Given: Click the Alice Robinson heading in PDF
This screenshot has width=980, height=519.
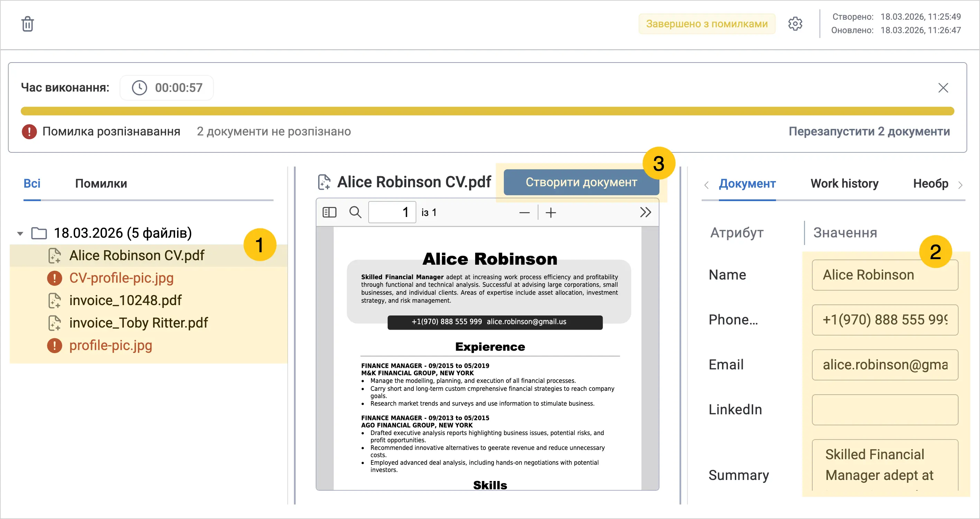Looking at the screenshot, I should [490, 259].
